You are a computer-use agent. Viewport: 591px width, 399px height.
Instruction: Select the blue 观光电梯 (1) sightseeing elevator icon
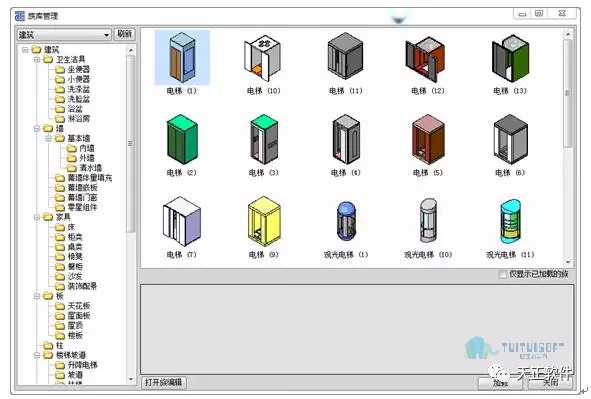[x=346, y=221]
